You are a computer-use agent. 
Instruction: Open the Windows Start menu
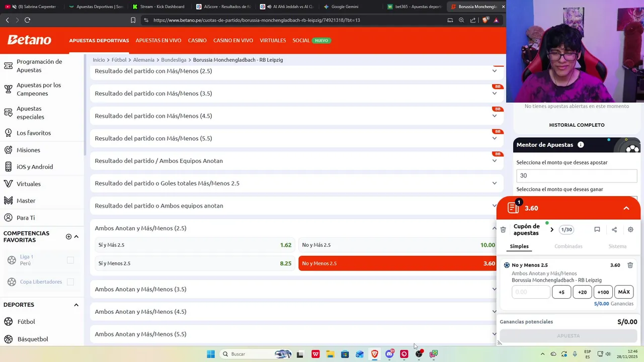[x=211, y=354]
